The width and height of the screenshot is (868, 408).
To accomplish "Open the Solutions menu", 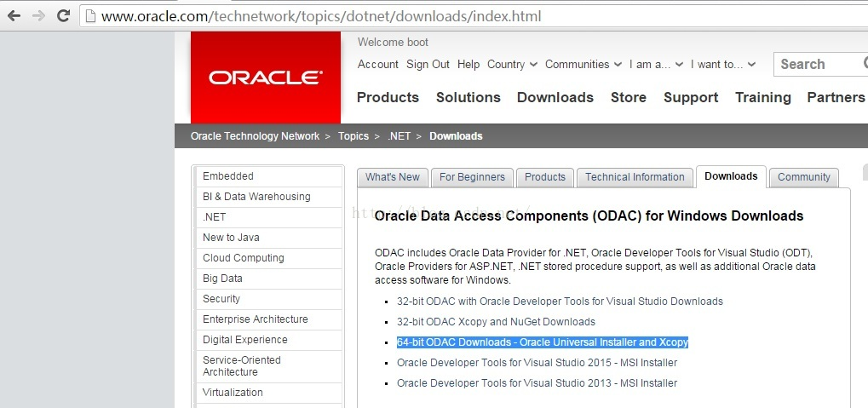I will click(x=468, y=97).
